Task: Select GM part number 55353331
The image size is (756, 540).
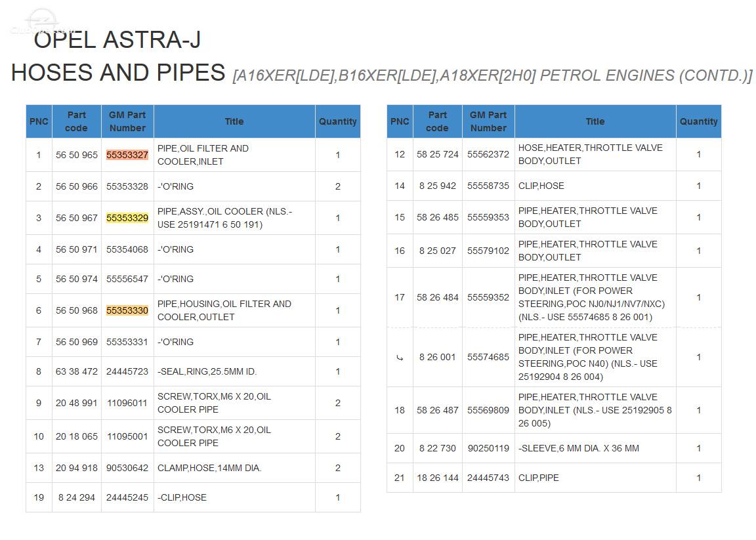Action: [x=127, y=342]
